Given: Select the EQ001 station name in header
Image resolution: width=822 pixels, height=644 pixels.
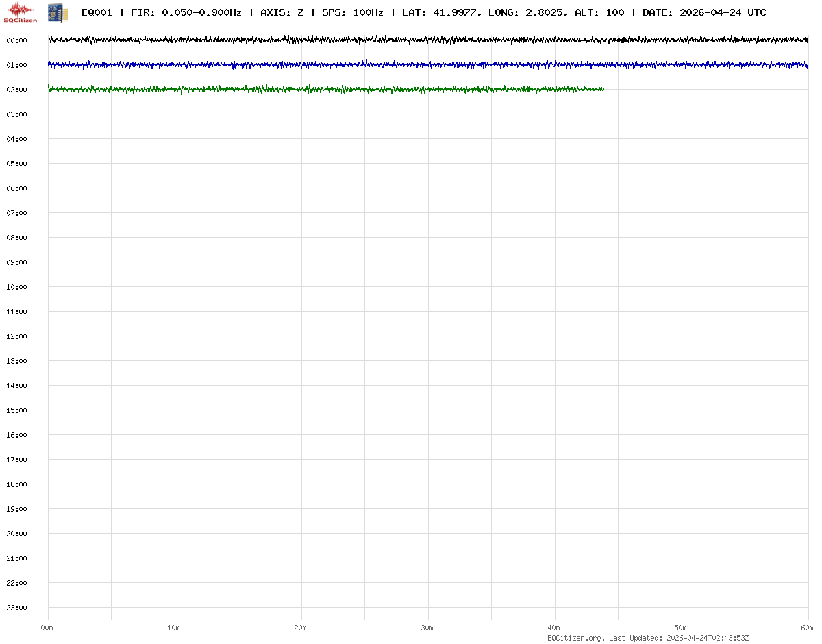Looking at the screenshot, I should coord(97,12).
